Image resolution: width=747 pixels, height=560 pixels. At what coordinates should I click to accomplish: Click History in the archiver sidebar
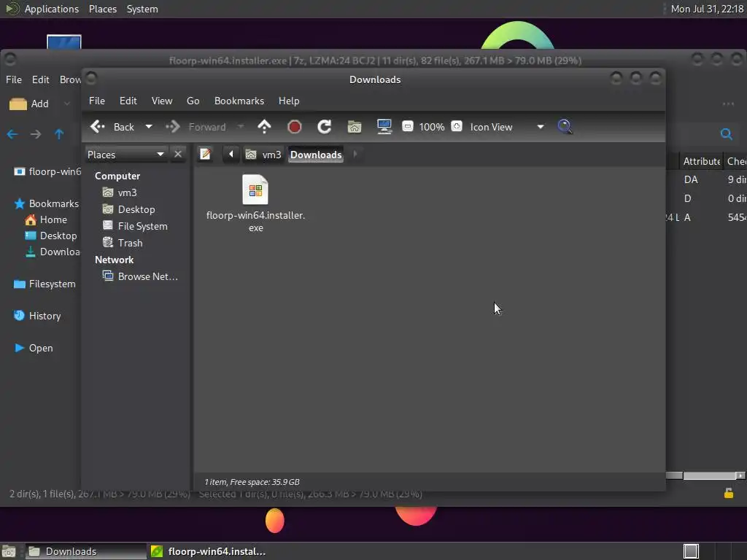click(x=37, y=316)
